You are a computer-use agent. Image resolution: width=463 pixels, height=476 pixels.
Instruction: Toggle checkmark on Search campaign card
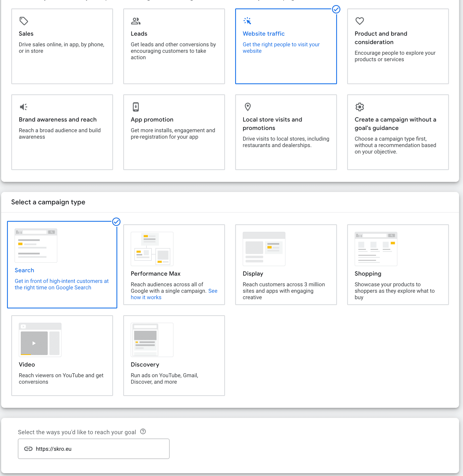click(x=116, y=222)
